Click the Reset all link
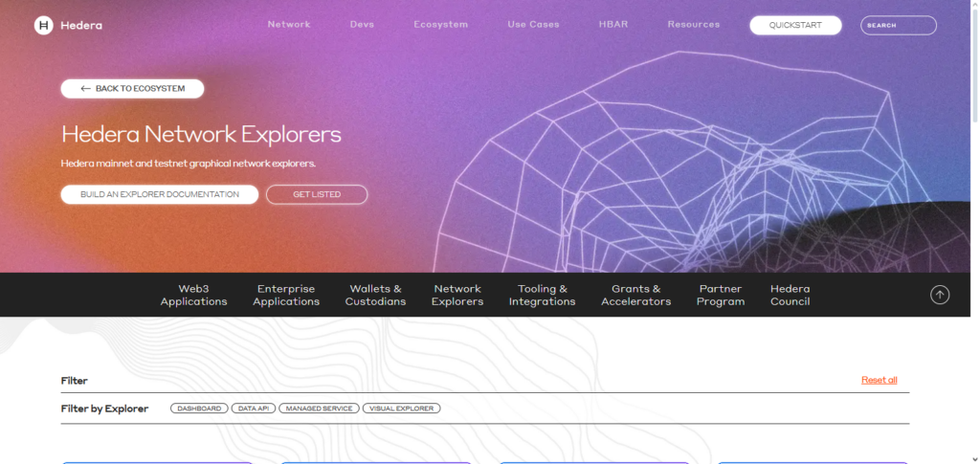 coord(879,380)
